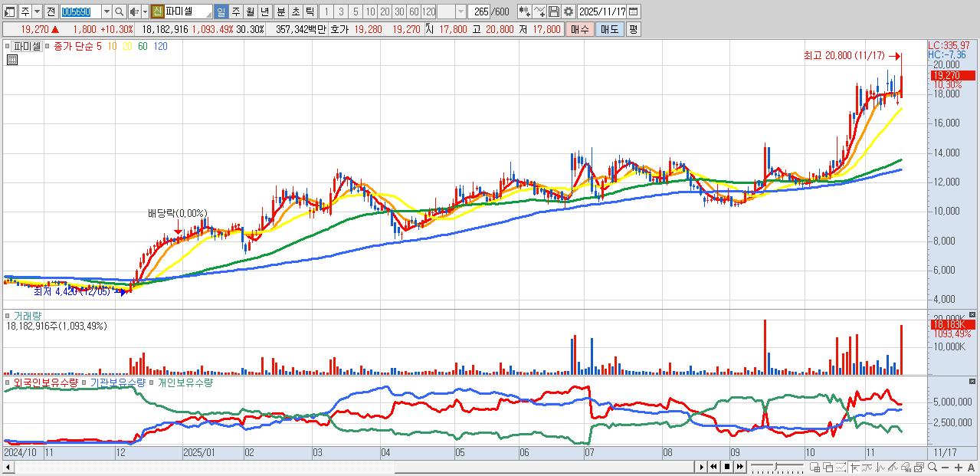The height and width of the screenshot is (476, 980).
Task: Select the 월 monthly period button
Action: tap(250, 11)
